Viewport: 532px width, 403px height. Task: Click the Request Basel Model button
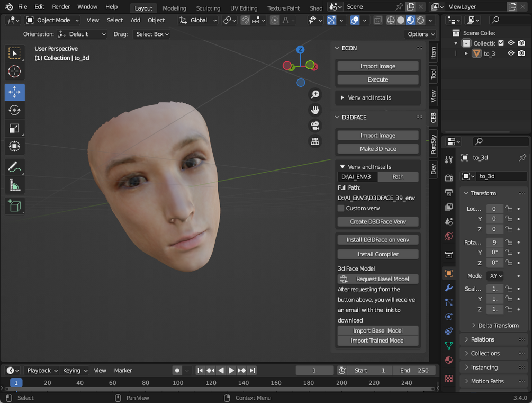click(377, 279)
